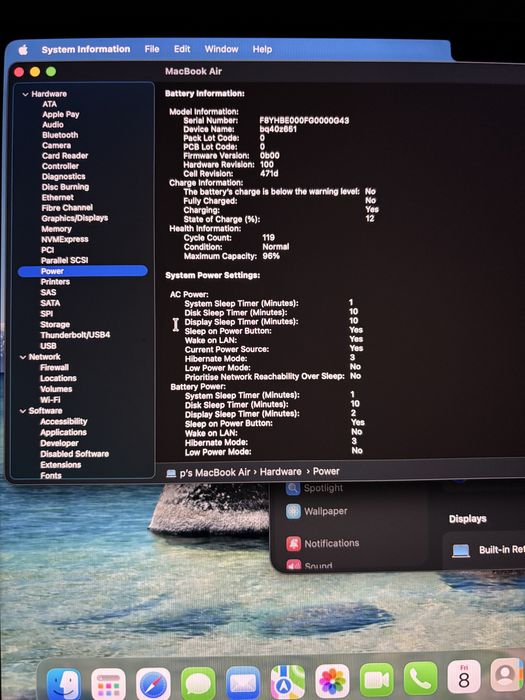Open Wallpaper label in System Settings window
The height and width of the screenshot is (700, 525).
325,511
